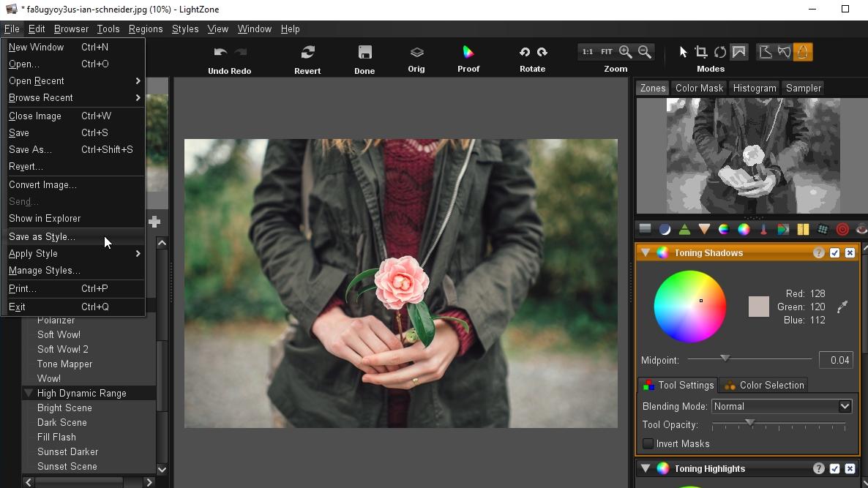The image size is (868, 488).
Task: Add the Color Balance wheel tool icon
Action: click(744, 229)
